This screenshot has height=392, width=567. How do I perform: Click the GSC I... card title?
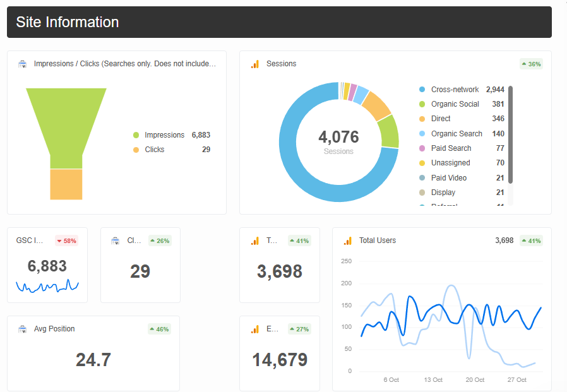point(30,241)
